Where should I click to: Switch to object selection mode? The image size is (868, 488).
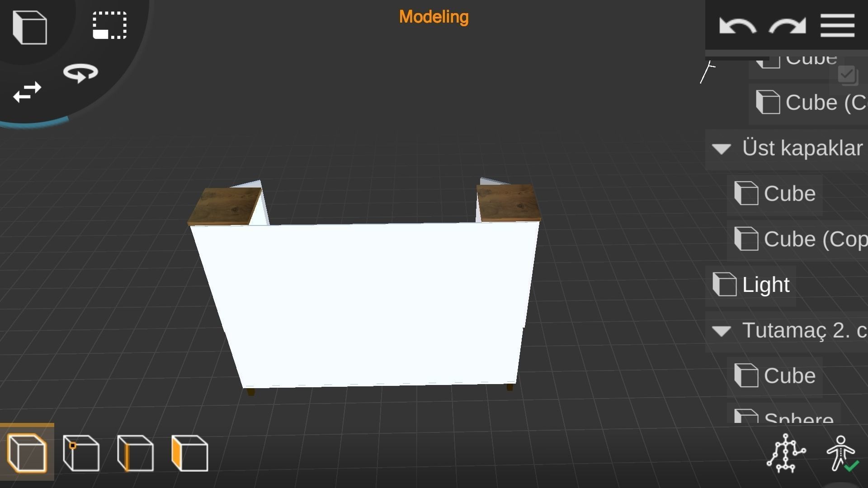[x=27, y=452]
